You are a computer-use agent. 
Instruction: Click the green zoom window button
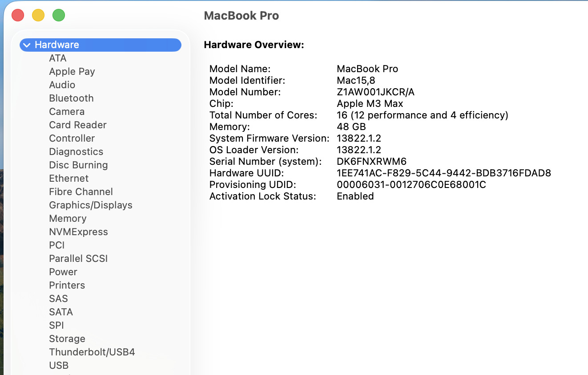pyautogui.click(x=59, y=16)
